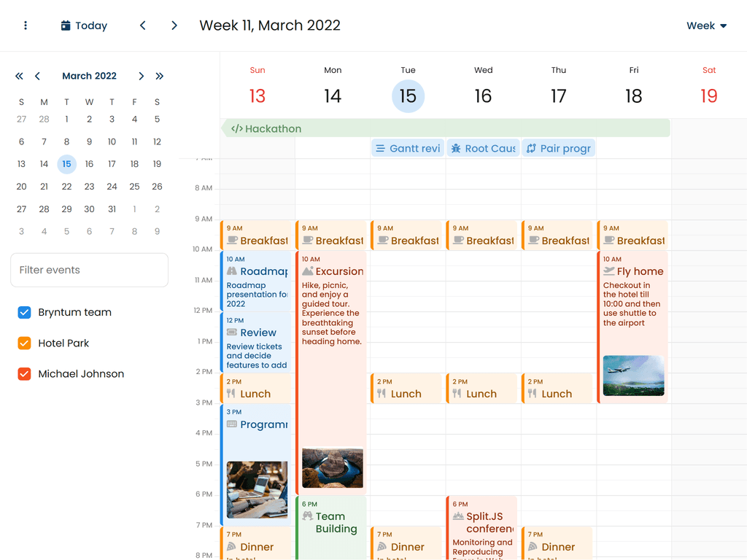Screen dimensions: 747x560
Task: Go to previous week arrow in toolbar
Action: (x=143, y=26)
